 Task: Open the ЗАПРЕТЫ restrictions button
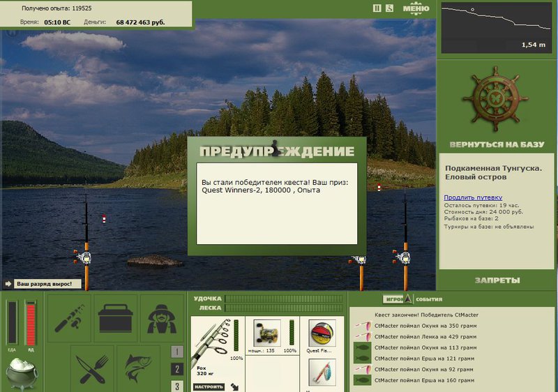(497, 280)
